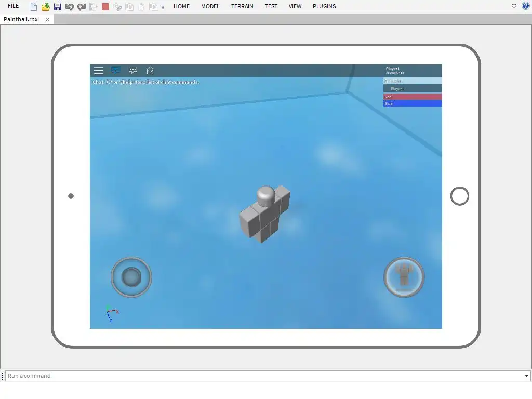
Task: Click the Duplicate icon in quick access toolbar
Action: pos(153,6)
